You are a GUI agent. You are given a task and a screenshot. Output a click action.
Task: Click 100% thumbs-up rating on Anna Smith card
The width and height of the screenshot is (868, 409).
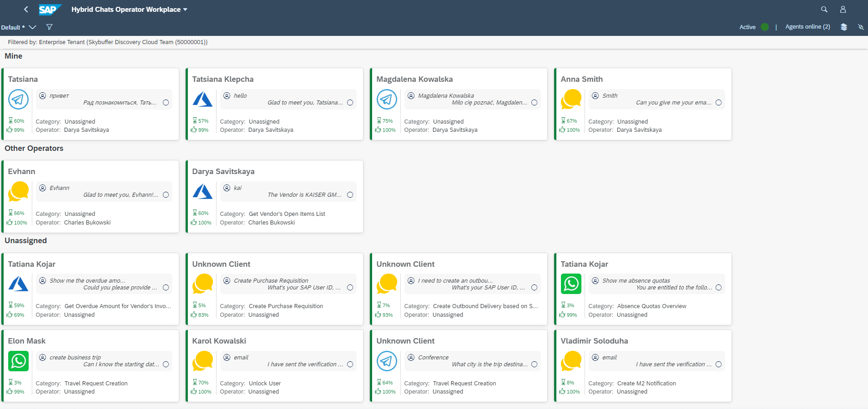pos(569,130)
